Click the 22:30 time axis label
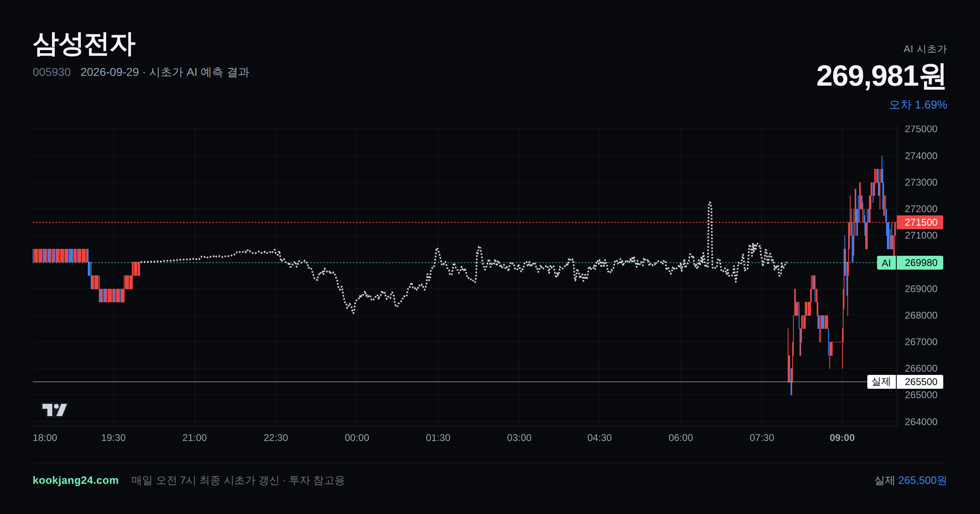Viewport: 980px width, 514px height. (x=276, y=438)
